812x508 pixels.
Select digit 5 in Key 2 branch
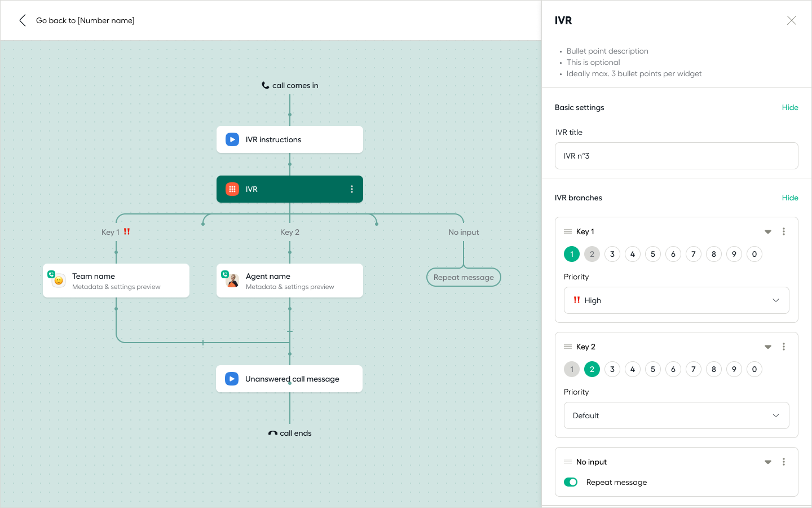coord(653,369)
